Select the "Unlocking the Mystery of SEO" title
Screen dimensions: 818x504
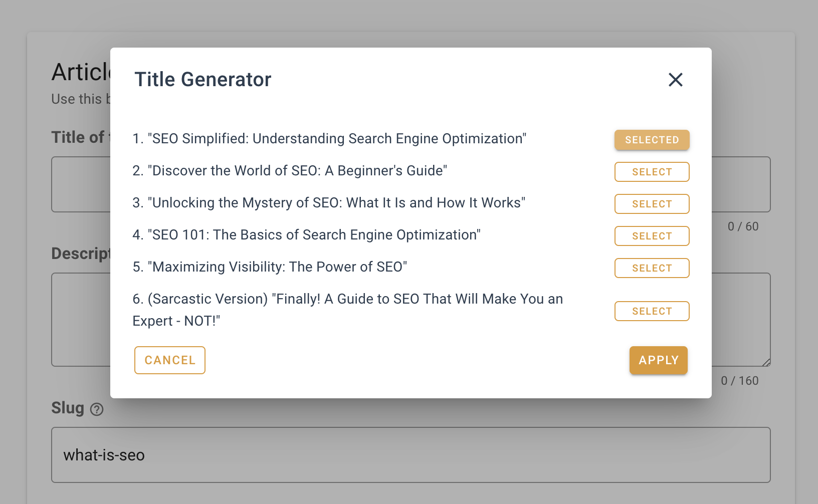coord(652,204)
